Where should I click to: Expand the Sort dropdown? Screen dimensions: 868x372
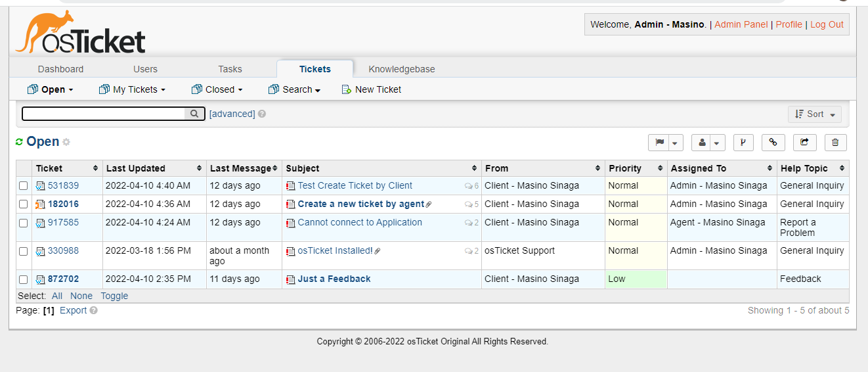click(x=814, y=114)
